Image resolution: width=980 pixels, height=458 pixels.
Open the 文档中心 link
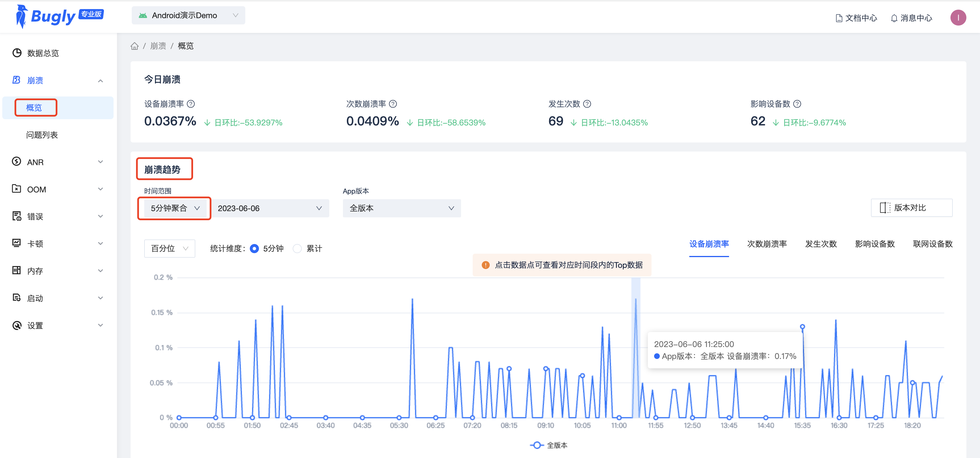[x=856, y=18]
